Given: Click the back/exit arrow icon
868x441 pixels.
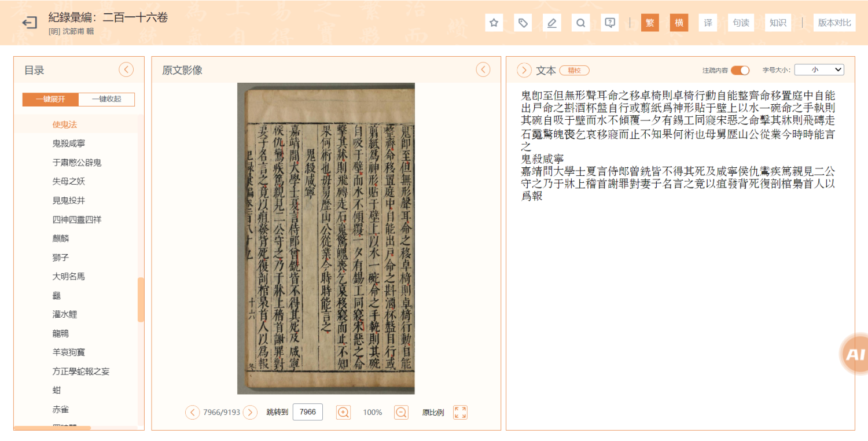Looking at the screenshot, I should coord(29,23).
